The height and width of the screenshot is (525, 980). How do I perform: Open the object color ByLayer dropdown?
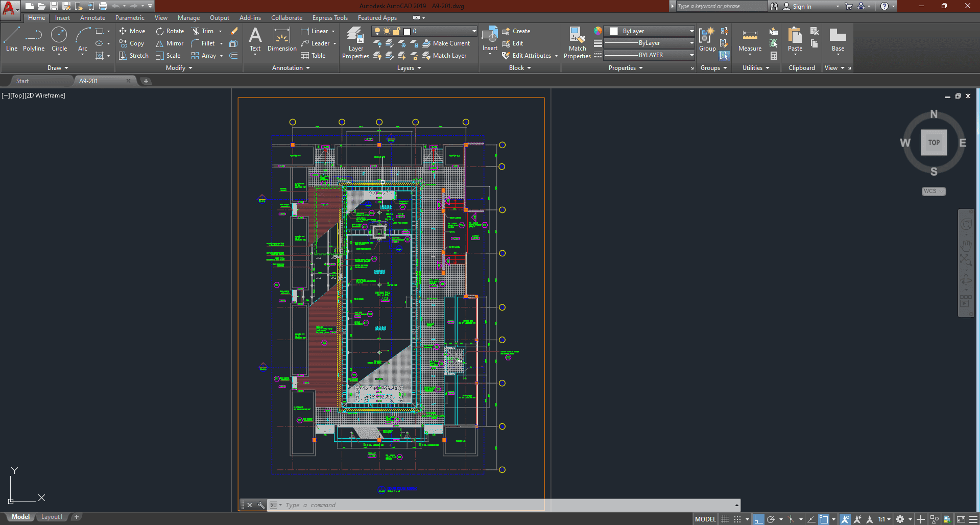[652, 31]
